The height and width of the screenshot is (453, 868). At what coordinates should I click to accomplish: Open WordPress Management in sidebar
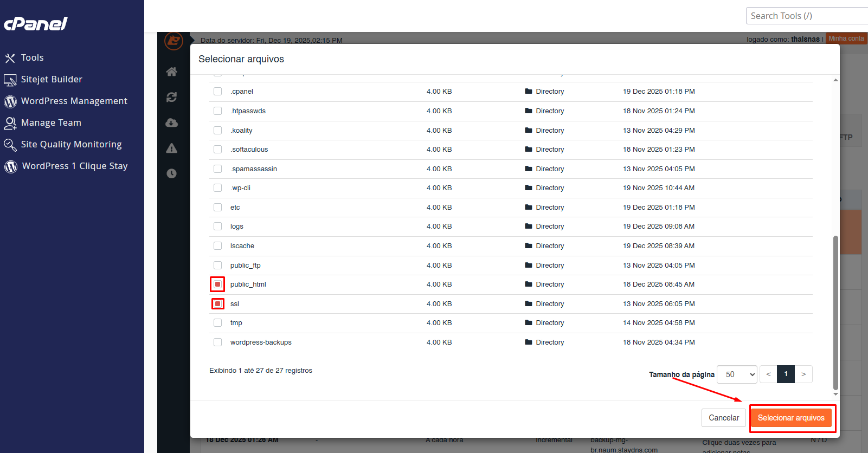pyautogui.click(x=74, y=101)
